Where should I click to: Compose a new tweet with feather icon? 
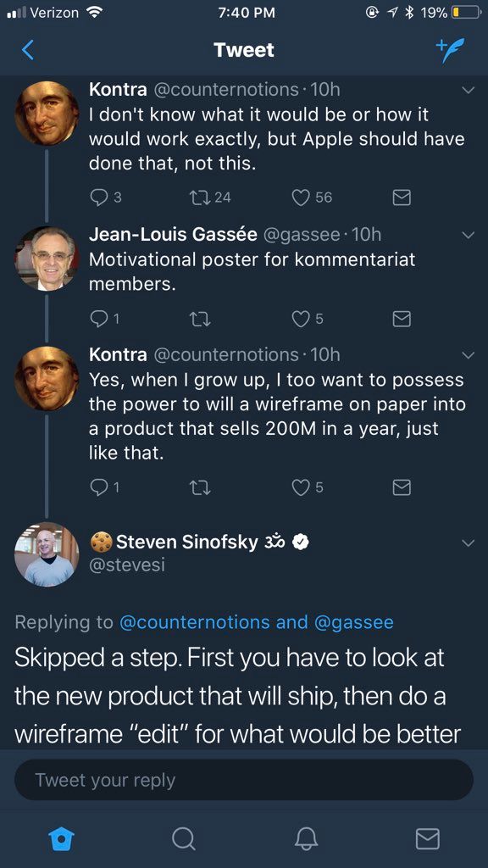click(x=450, y=50)
